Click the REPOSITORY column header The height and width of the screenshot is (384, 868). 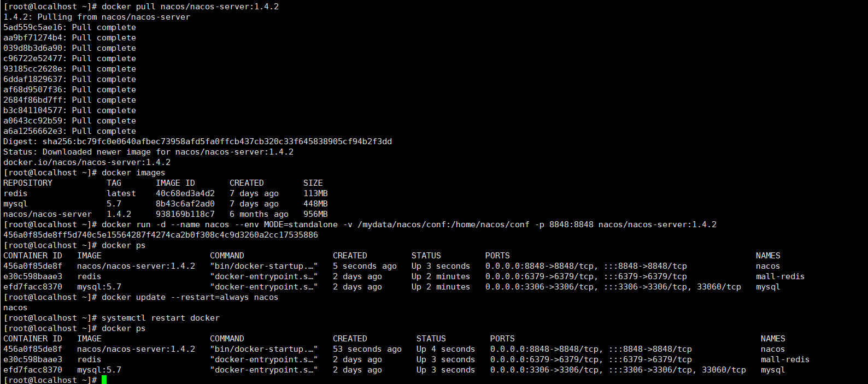coord(28,183)
